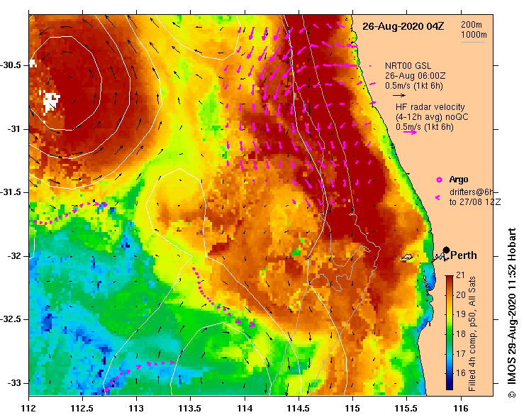Click the (4-12h avg) noQC text
The width and height of the screenshot is (524, 420).
click(x=432, y=117)
